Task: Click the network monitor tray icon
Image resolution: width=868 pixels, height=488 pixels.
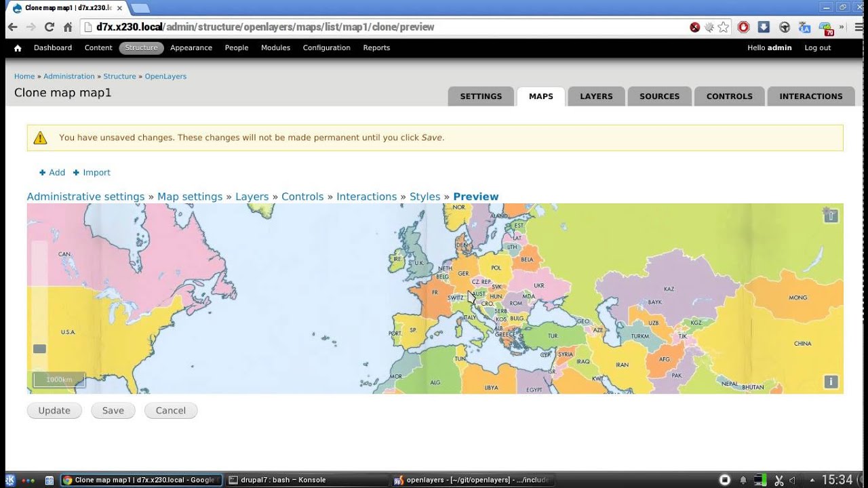Action: click(762, 480)
